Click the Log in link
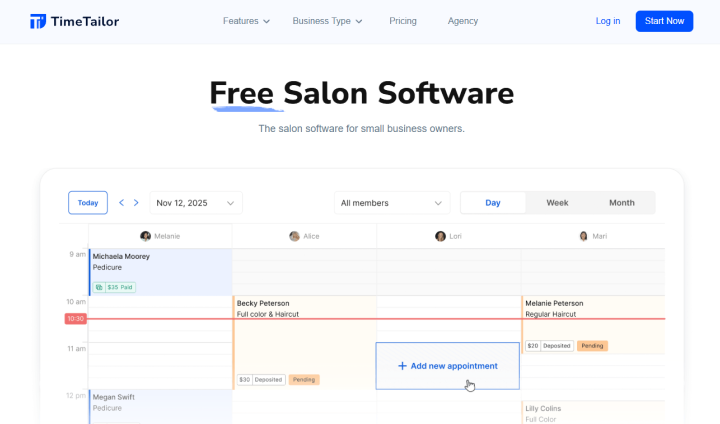720x424 pixels. pyautogui.click(x=608, y=21)
